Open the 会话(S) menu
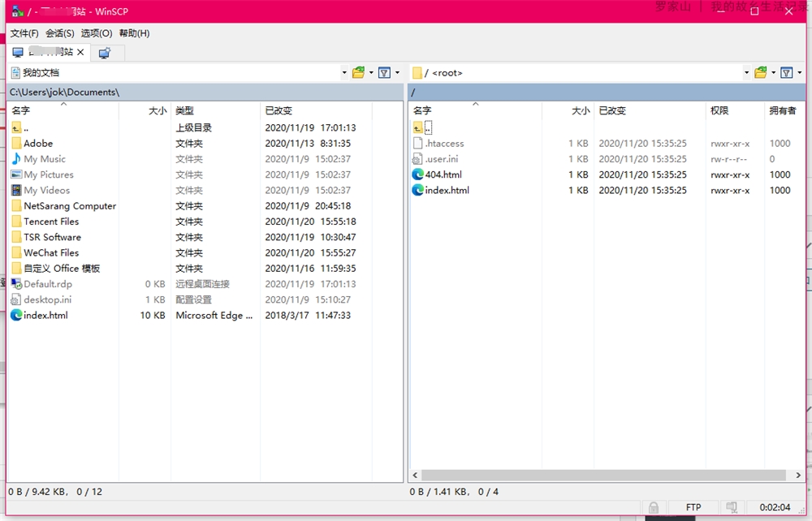Viewport: 812px width, 521px height. coord(59,33)
